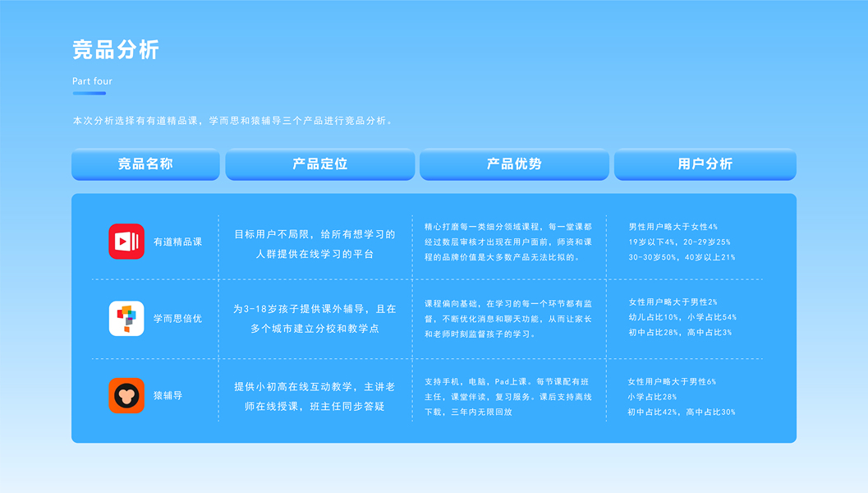Screen dimensions: 868x493
Task: Select the 竞品名称 header button
Action: point(145,164)
